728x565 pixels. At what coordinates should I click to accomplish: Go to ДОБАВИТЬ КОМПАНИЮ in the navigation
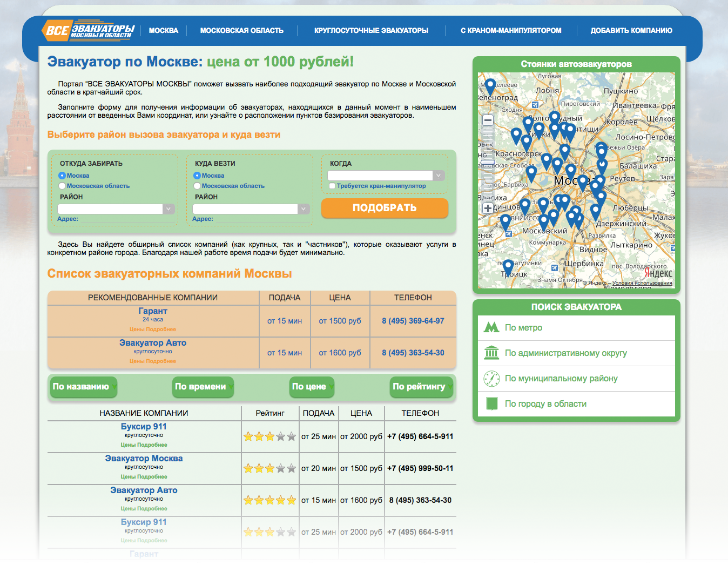click(631, 31)
